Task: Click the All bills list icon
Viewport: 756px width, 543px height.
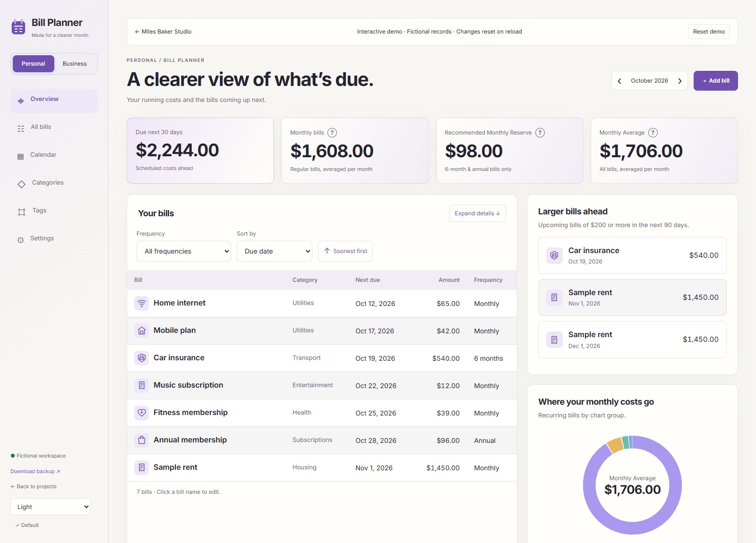Action: click(x=21, y=128)
